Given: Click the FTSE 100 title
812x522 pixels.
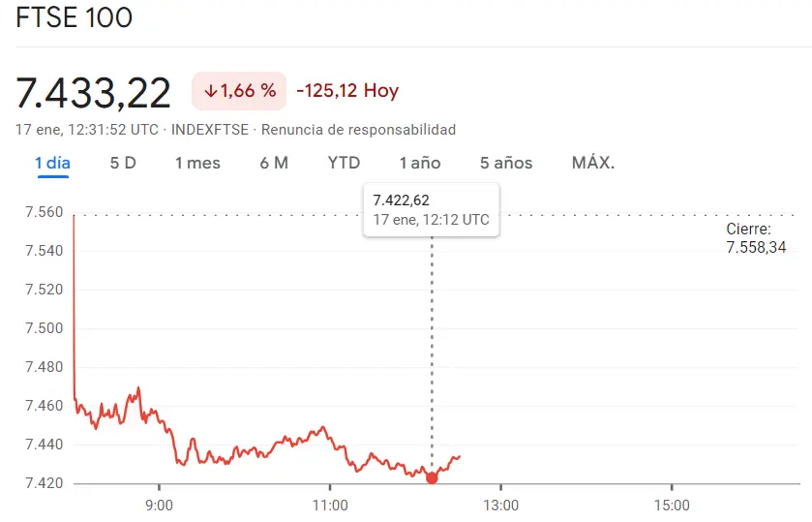Looking at the screenshot, I should (x=75, y=17).
